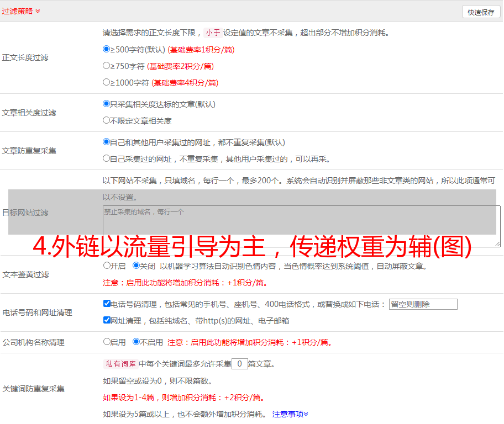This screenshot has height=424, width=504.
Task: Click the articles-per-keyword number field
Action: (239, 364)
